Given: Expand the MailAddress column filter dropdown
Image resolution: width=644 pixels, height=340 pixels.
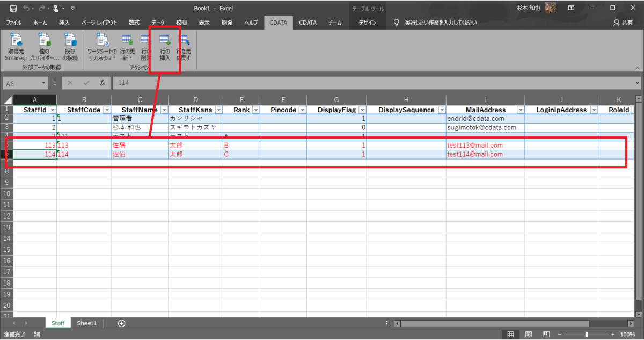Looking at the screenshot, I should [520, 110].
